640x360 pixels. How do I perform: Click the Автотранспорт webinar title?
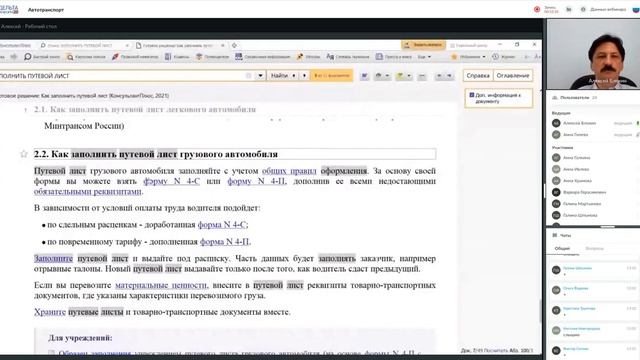[46, 9]
